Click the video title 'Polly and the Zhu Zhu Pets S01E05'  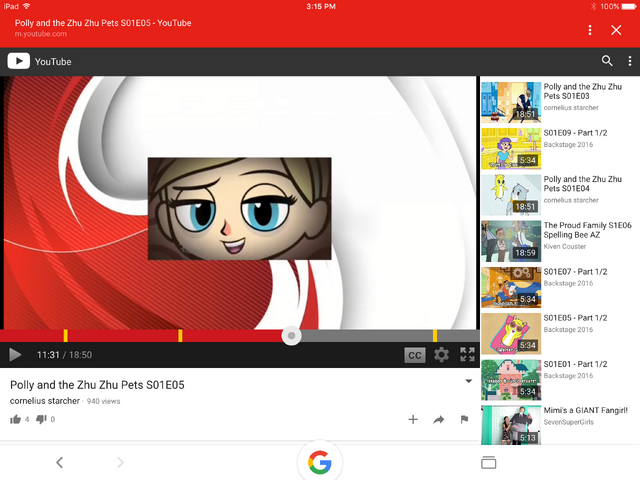pos(97,384)
